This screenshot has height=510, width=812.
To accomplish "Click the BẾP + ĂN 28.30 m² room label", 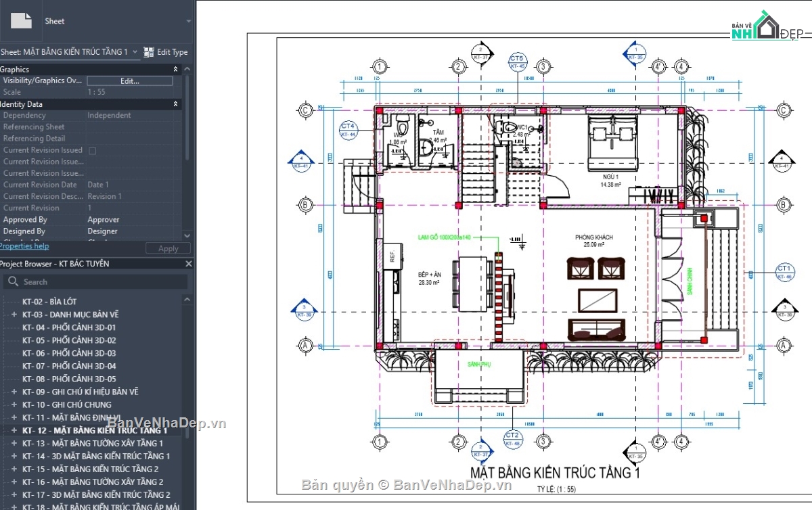I will click(x=429, y=279).
